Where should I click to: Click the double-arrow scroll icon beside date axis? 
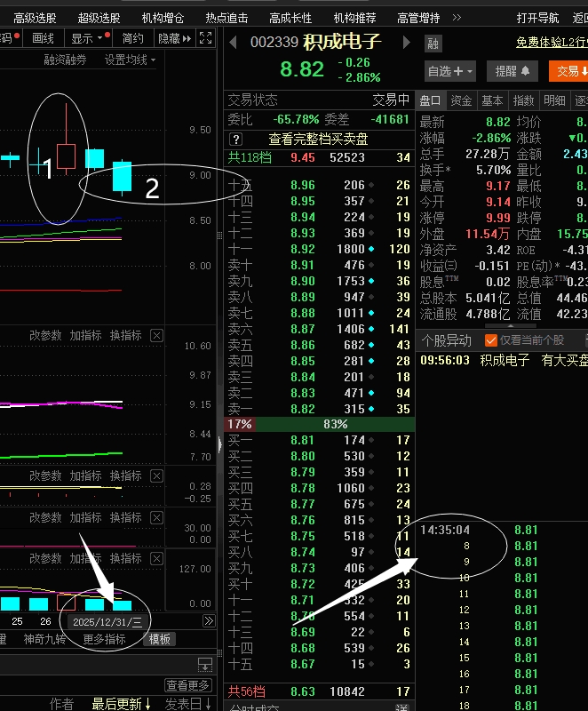coord(209,620)
